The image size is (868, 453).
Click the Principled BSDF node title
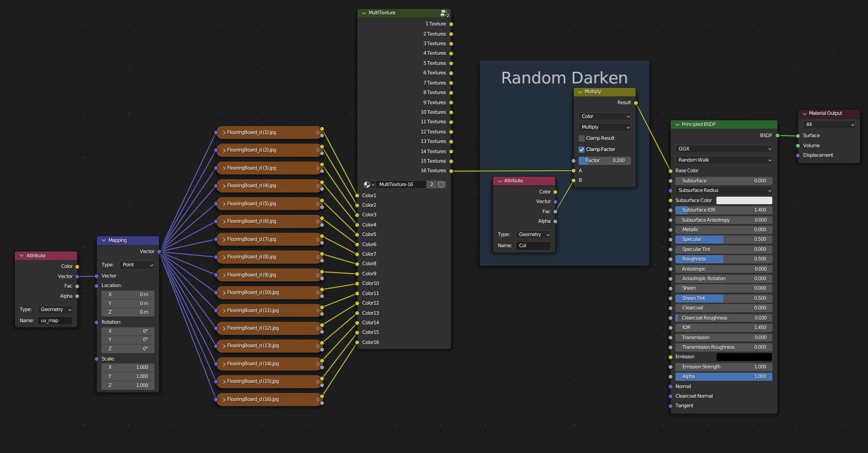(699, 124)
